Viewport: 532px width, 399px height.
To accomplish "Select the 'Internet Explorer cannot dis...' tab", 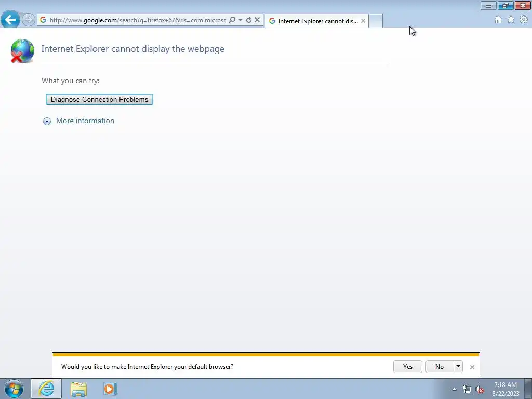I will coord(316,21).
